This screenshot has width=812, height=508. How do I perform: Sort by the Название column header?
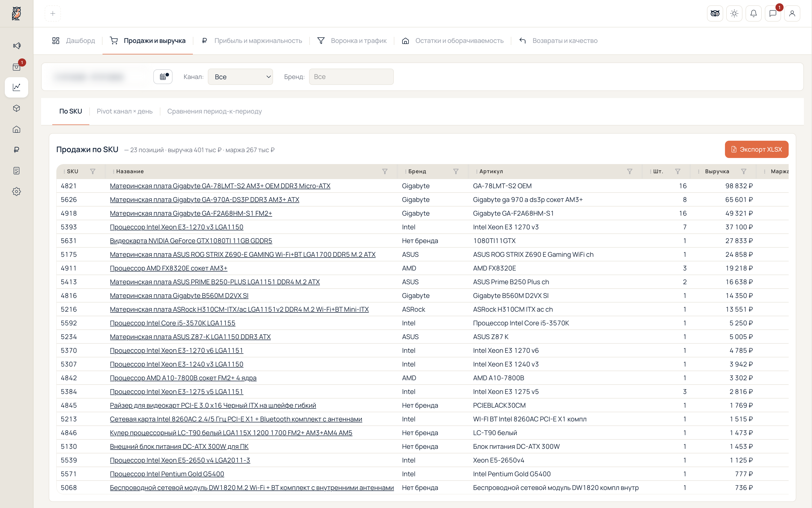(130, 171)
